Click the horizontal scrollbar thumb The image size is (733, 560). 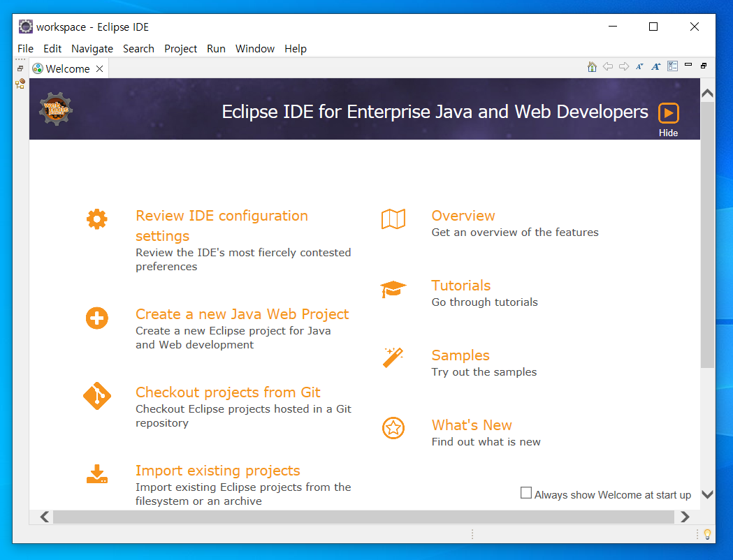pyautogui.click(x=363, y=517)
